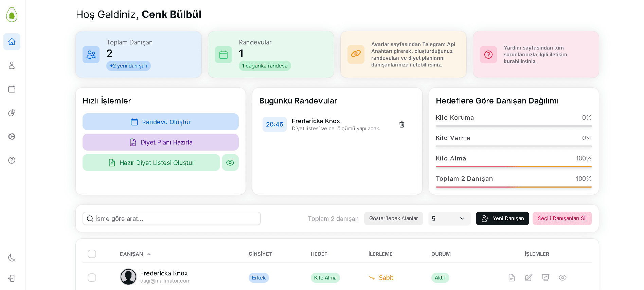
Task: Click the user-plus icon in Yeni Danışan
Action: (485, 218)
